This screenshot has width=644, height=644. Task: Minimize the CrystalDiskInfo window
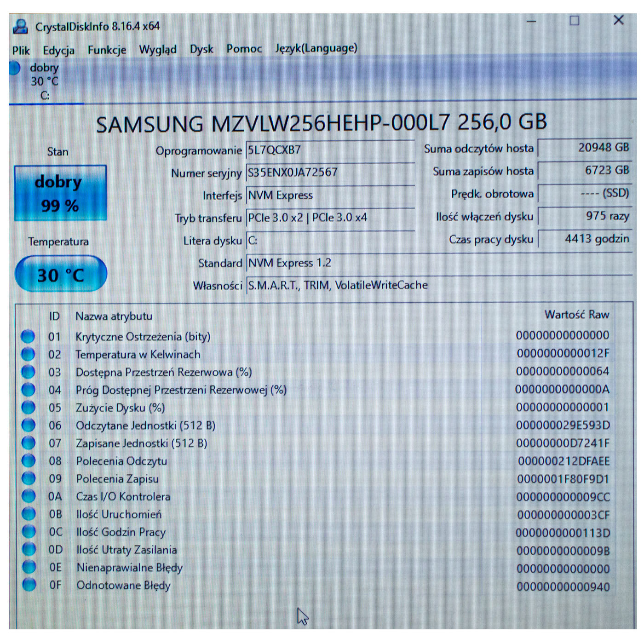pyautogui.click(x=532, y=21)
